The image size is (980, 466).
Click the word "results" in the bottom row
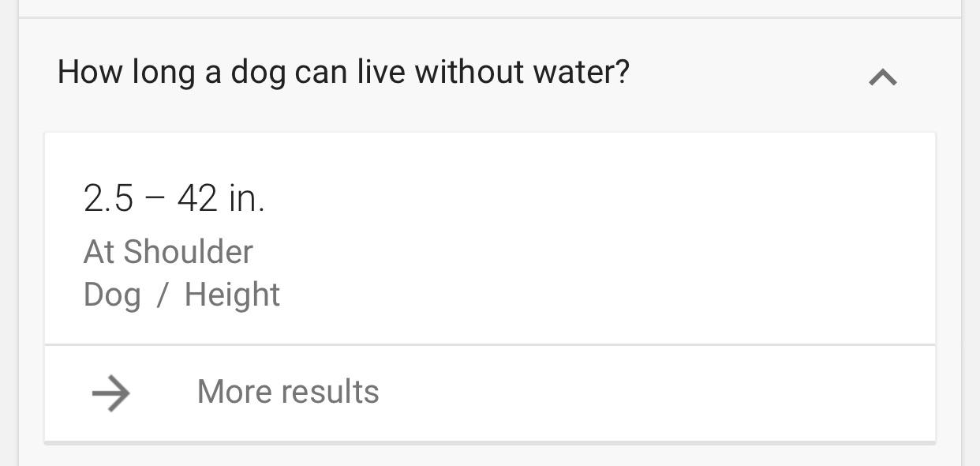tap(334, 392)
